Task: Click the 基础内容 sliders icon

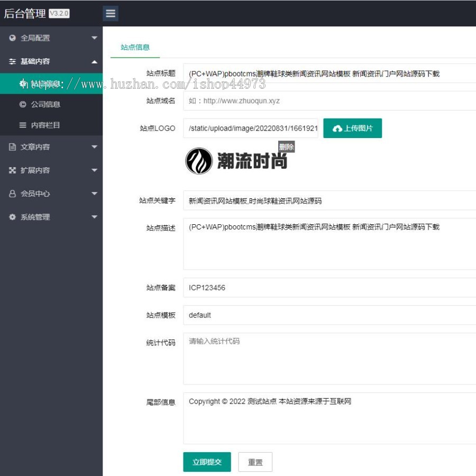Action: coord(13,61)
